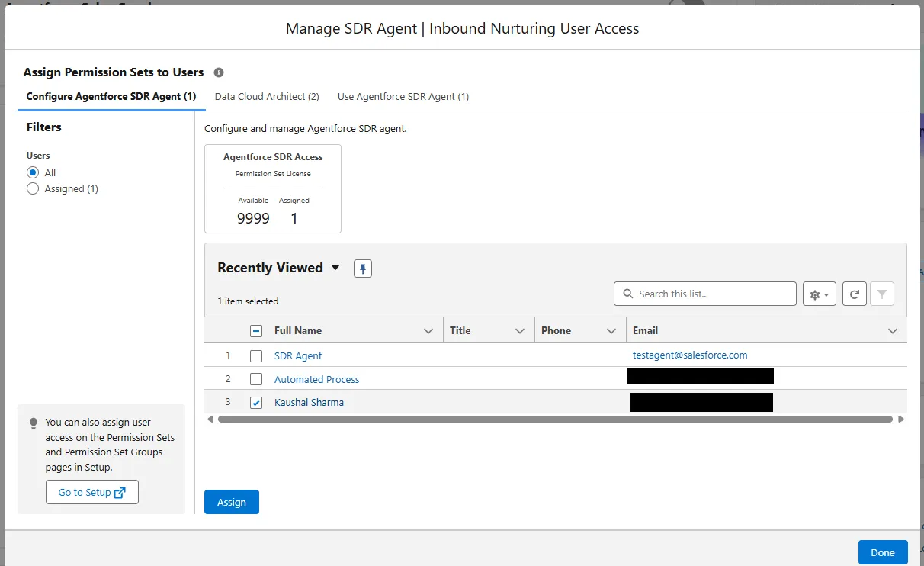This screenshot has height=566, width=924.
Task: Pin the Recently Viewed list view
Action: coord(363,269)
